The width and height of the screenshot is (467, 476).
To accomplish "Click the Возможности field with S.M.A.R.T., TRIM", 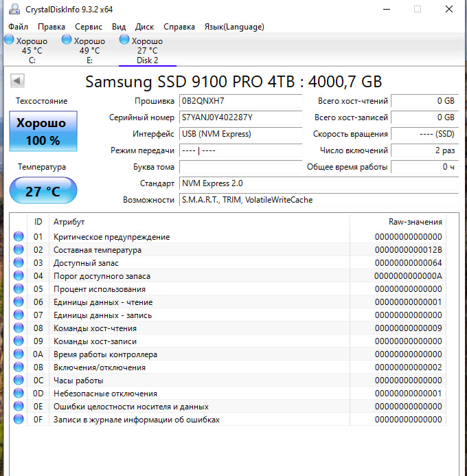I will (319, 200).
